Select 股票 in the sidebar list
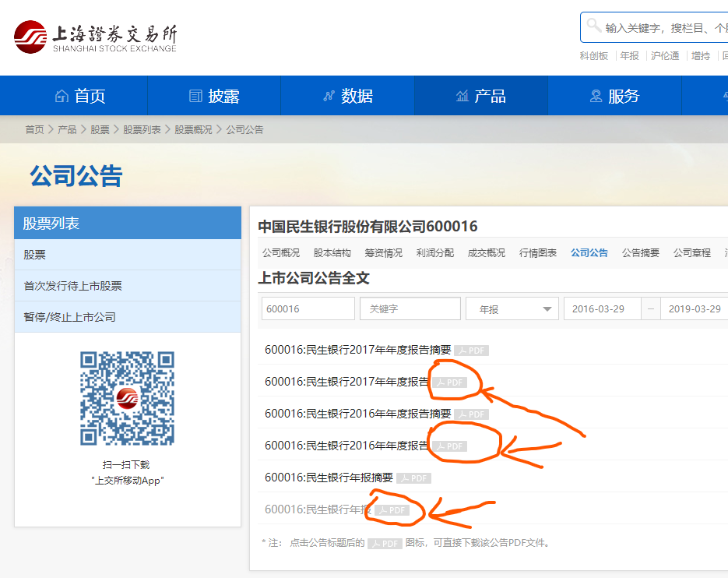The width and height of the screenshot is (728, 578). click(x=128, y=255)
